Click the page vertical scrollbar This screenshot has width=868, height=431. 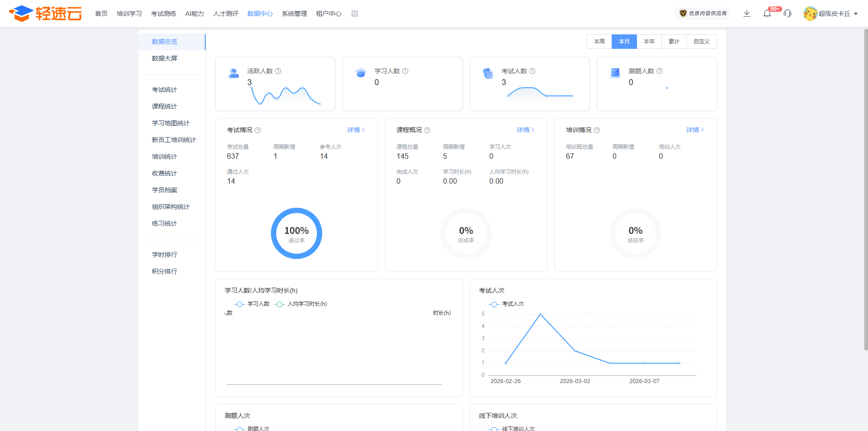865,190
